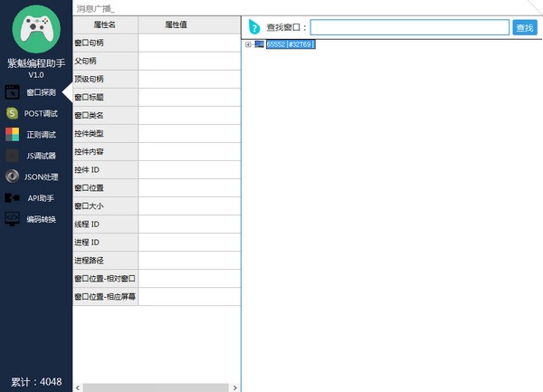Select the 控件 ID property row
This screenshot has height=392, width=543.
click(157, 169)
